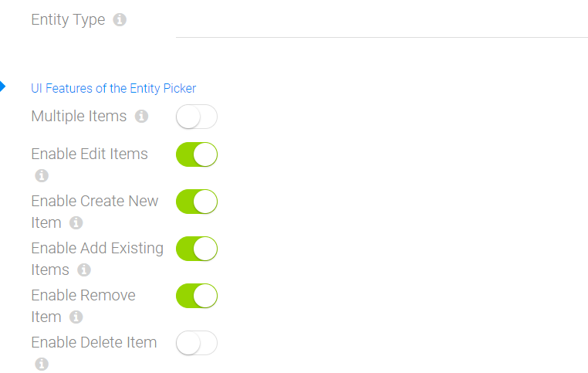
Task: Open the info icon for Enable Remove Item
Action: click(76, 317)
